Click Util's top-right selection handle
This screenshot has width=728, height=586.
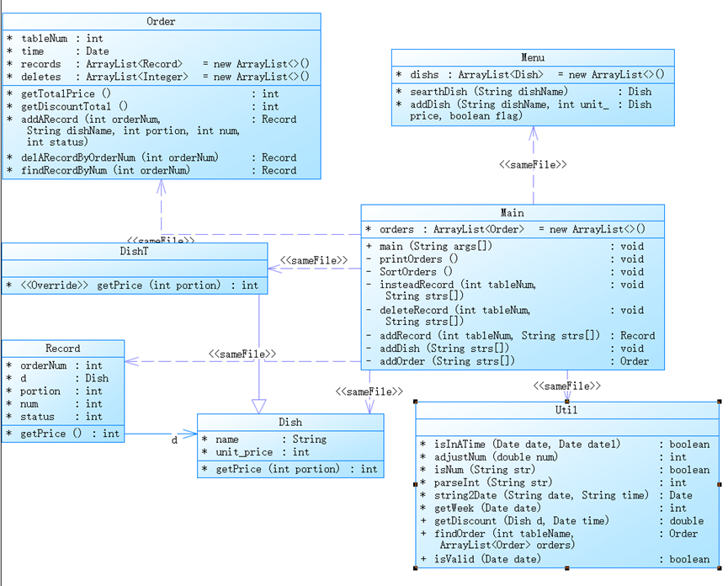pos(720,402)
